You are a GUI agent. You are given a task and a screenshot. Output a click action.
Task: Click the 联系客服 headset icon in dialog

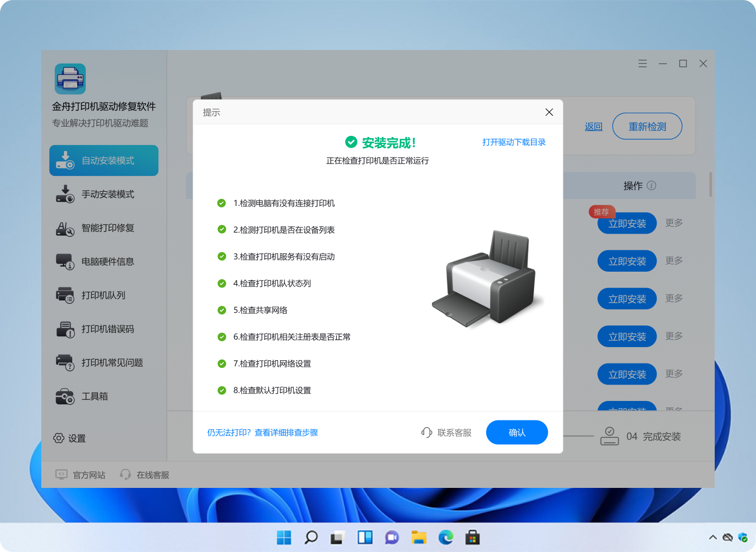point(427,432)
